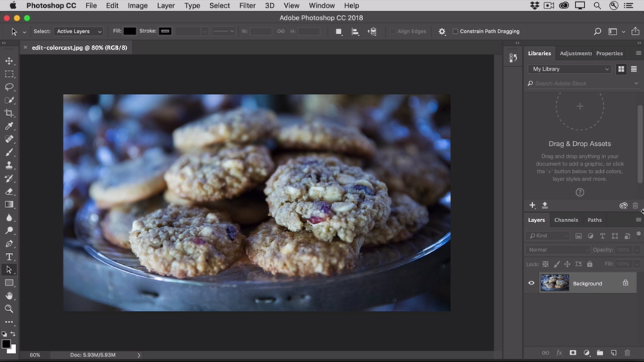The width and height of the screenshot is (644, 362).
Task: Switch library to list view
Action: (633, 69)
